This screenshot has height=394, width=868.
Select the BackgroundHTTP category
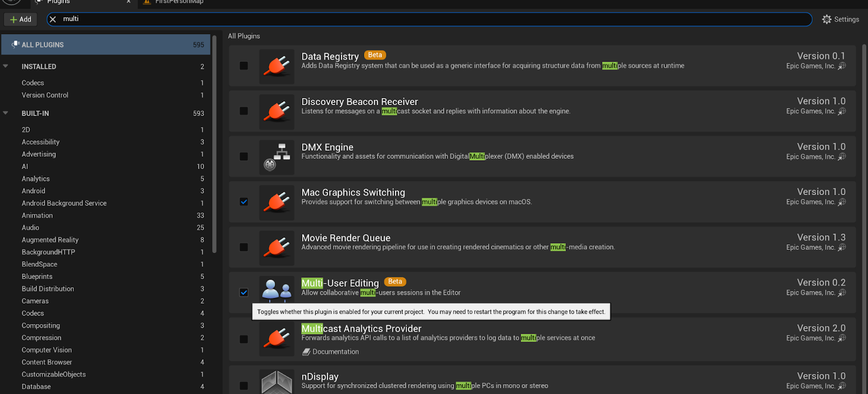(x=106, y=252)
